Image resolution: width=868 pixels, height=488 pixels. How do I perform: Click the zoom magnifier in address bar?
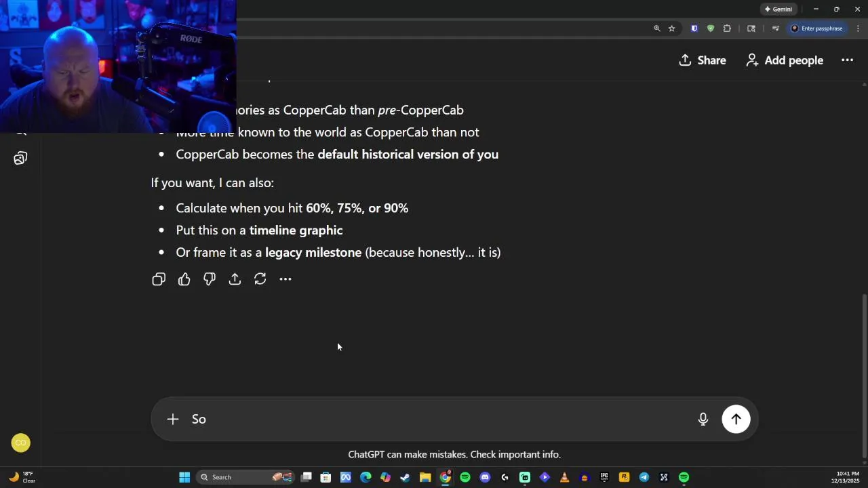(x=656, y=28)
